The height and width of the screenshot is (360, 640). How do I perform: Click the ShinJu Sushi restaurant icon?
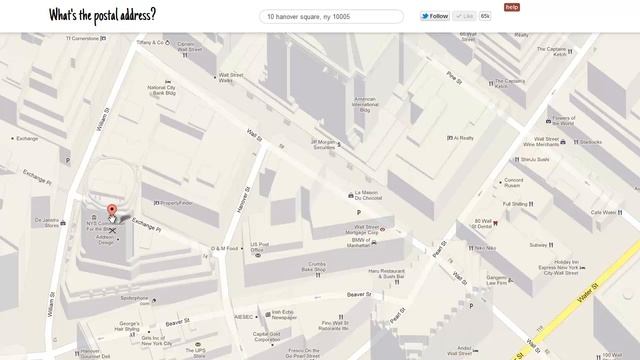517,159
